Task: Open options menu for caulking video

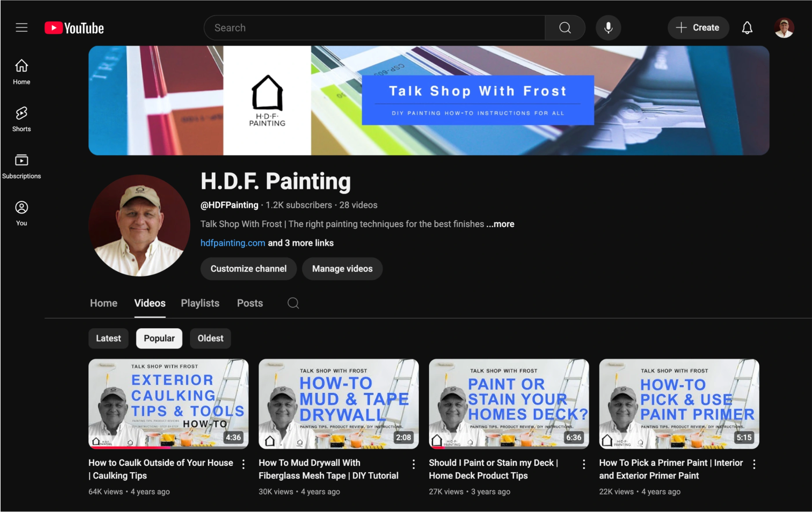Action: (x=243, y=464)
